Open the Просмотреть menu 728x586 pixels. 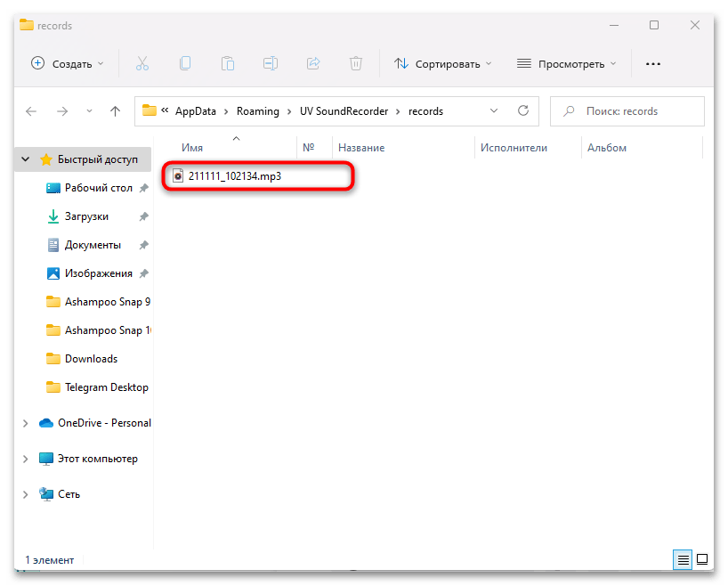click(x=566, y=63)
